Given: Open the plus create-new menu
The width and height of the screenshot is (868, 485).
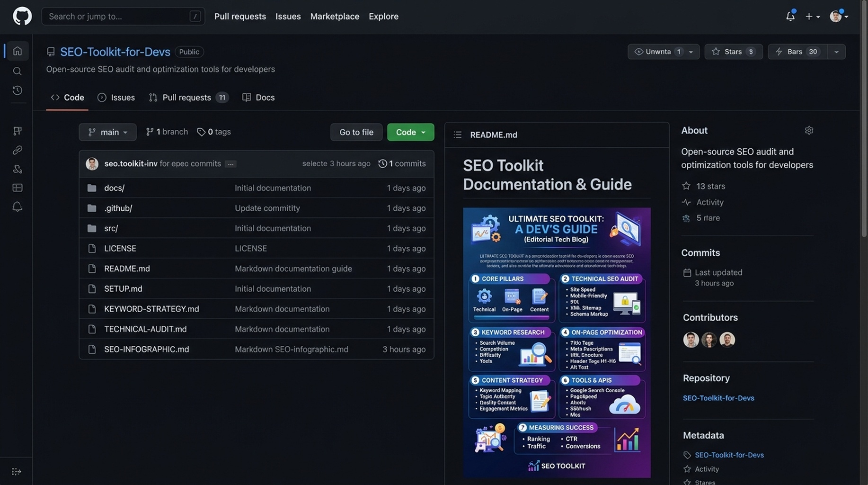Looking at the screenshot, I should click(x=812, y=16).
